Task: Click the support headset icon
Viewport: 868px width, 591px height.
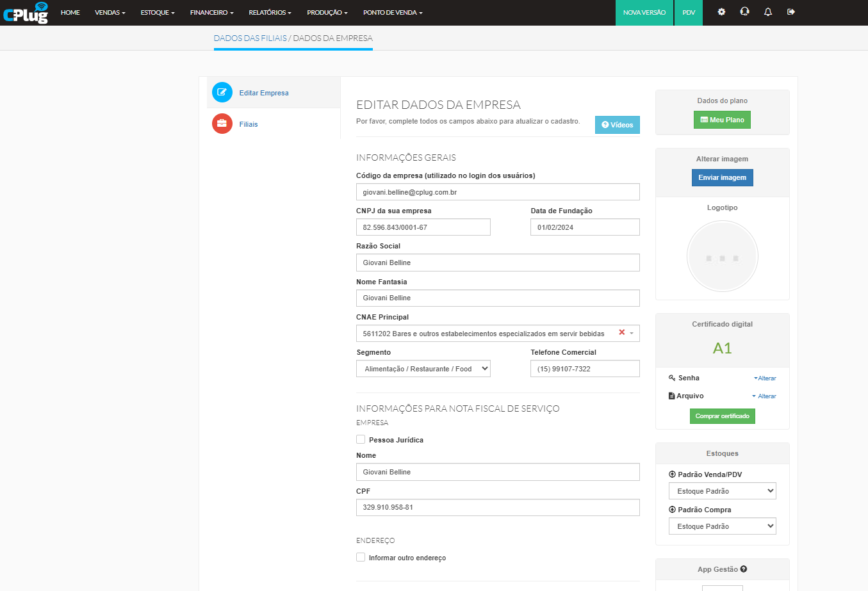Action: pos(744,12)
